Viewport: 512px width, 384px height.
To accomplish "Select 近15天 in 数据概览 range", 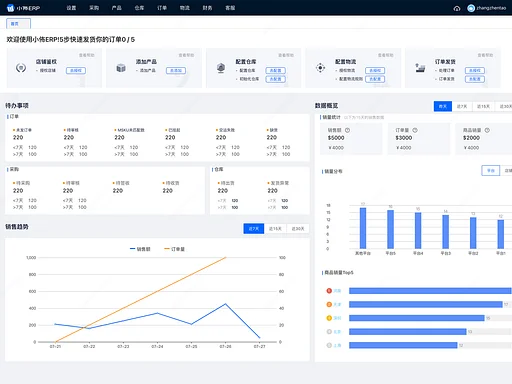I will [x=483, y=106].
